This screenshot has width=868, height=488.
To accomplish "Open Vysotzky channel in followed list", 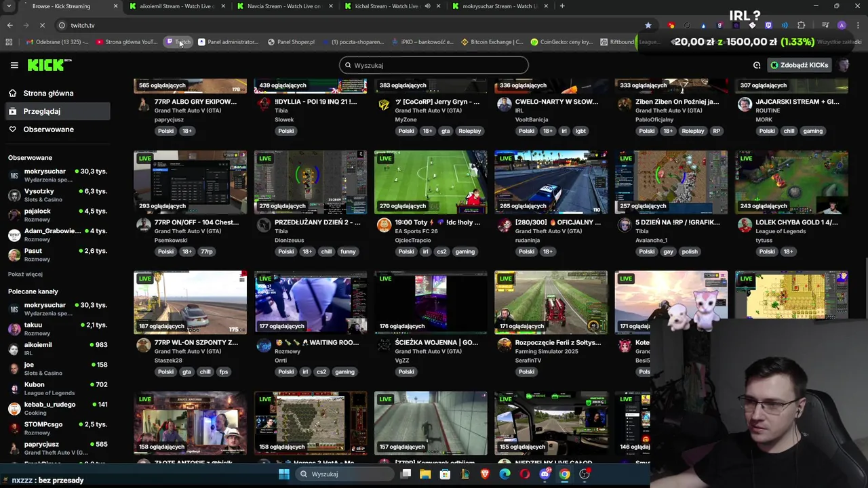I will click(x=57, y=195).
